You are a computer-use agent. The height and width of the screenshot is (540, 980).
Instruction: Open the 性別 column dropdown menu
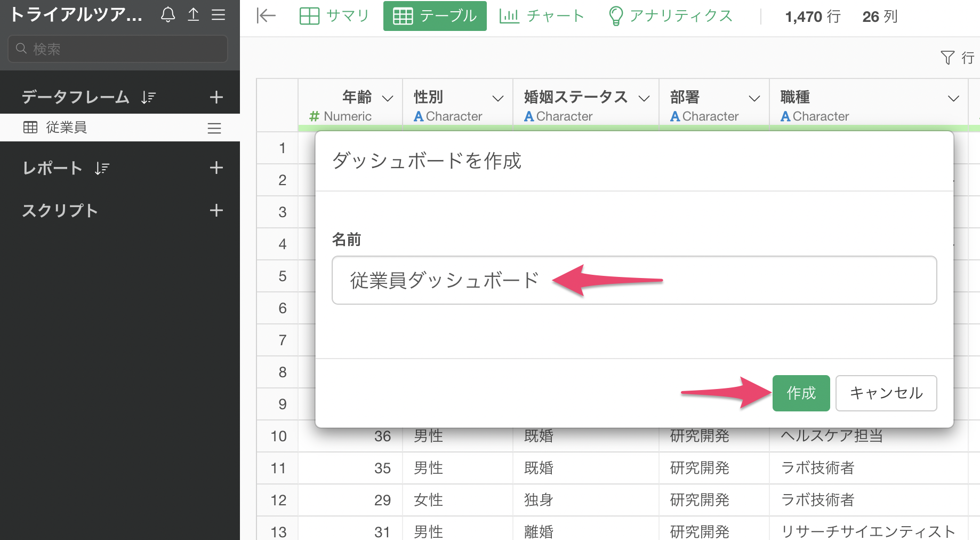tap(497, 98)
